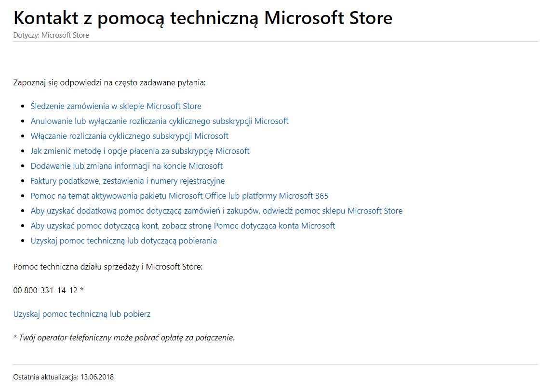
Task: Click the phone number 00 800-331-14-12
Action: (x=46, y=290)
